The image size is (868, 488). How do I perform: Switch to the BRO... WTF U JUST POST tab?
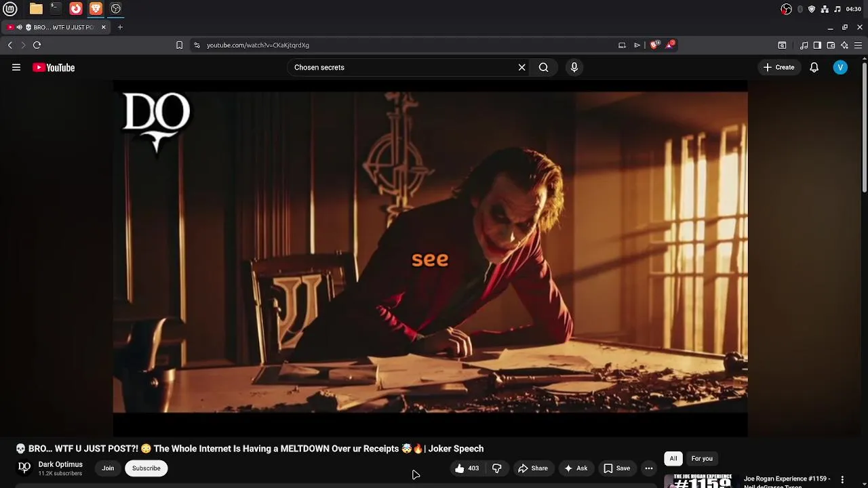[63, 27]
